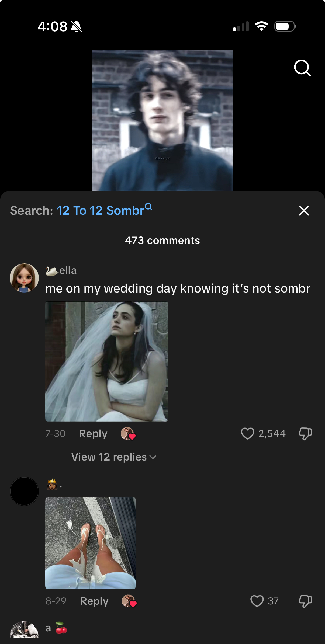
Task: Open ella's doll profile avatar
Action: tap(24, 278)
